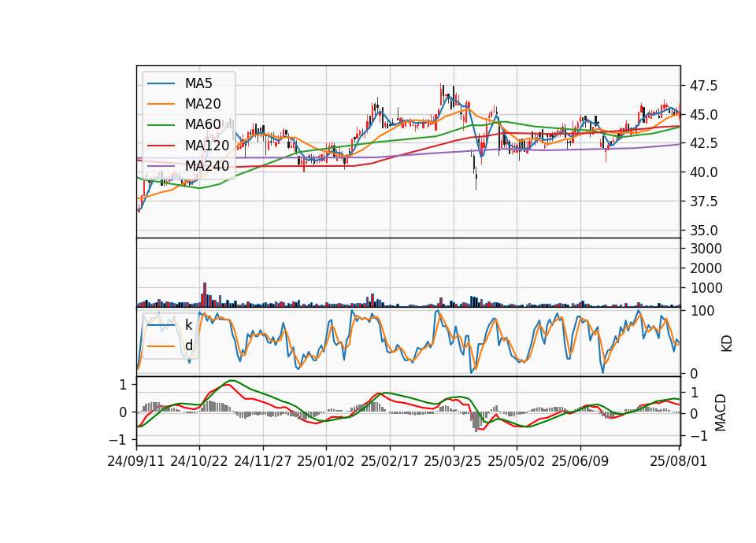Click the green MA60 legend line

coord(161,125)
